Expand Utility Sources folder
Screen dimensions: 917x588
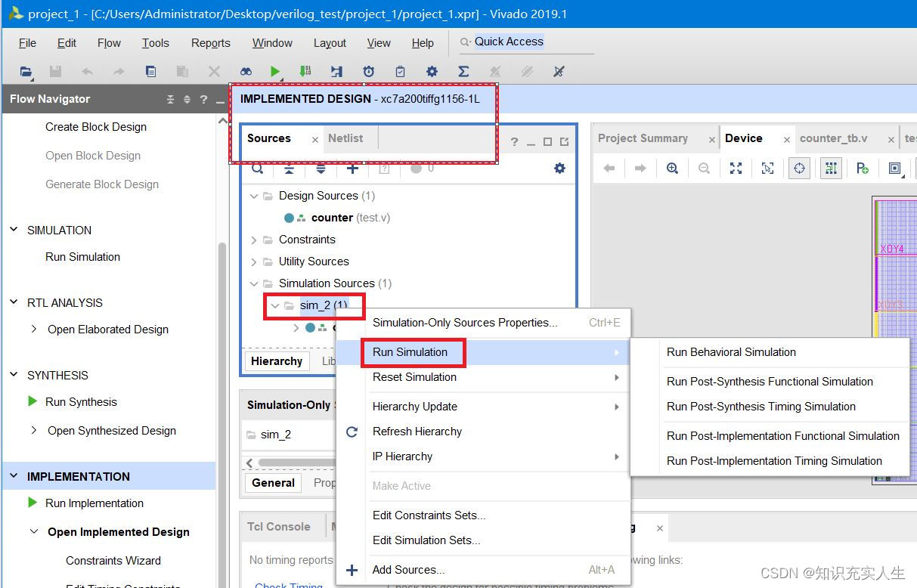click(254, 262)
